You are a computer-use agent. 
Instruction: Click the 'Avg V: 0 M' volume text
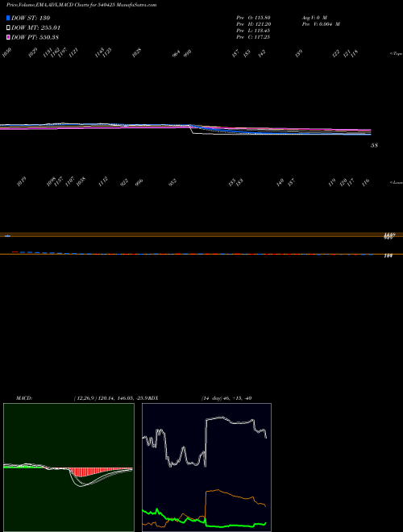(x=314, y=17)
